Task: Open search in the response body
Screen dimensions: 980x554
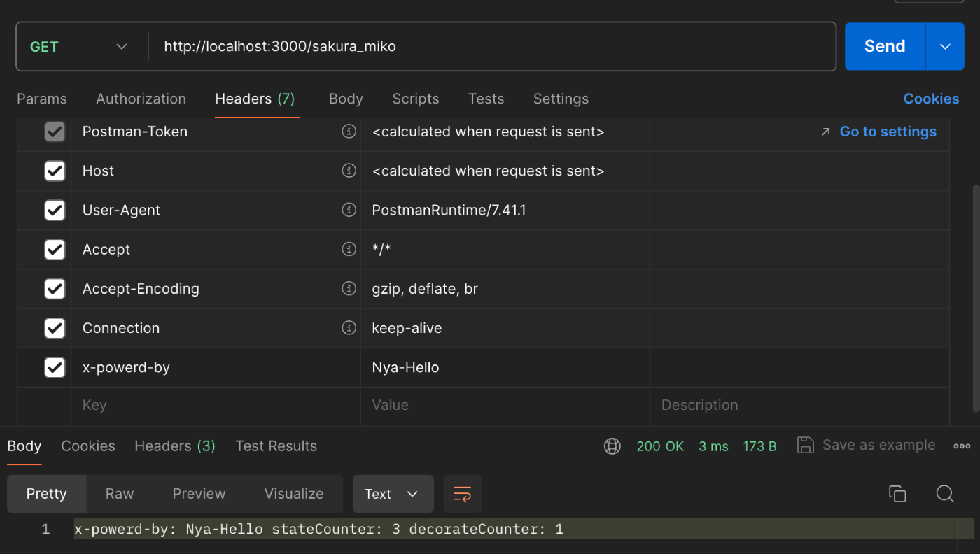Action: [x=945, y=494]
